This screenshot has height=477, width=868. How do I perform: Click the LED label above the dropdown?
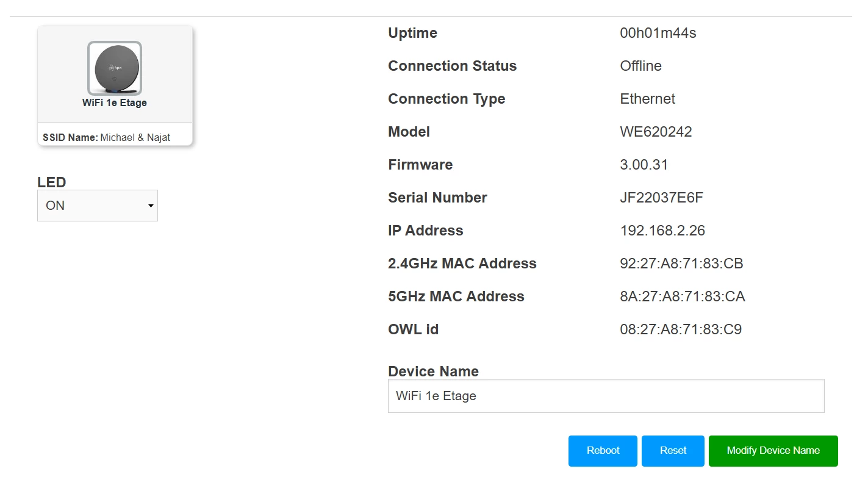point(52,182)
